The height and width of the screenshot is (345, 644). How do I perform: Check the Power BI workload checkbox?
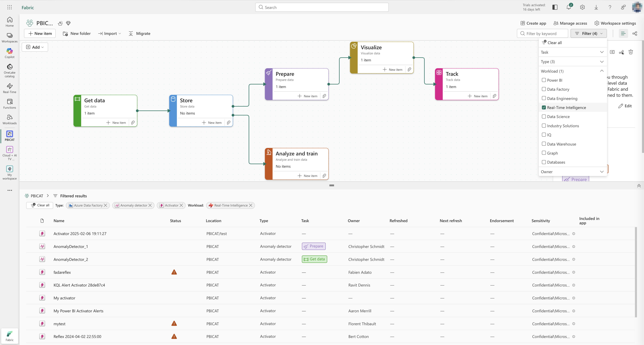(544, 80)
